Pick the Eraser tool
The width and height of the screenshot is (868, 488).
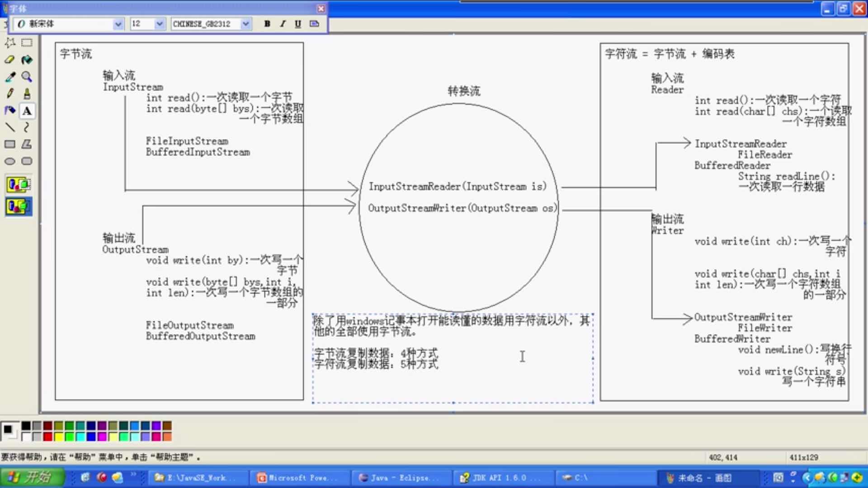point(10,59)
